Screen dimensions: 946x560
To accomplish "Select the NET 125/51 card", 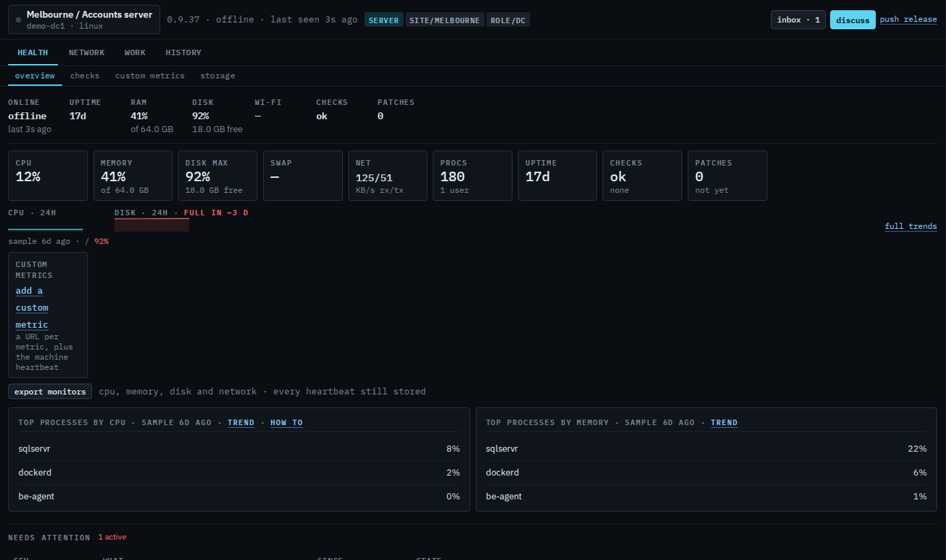I will point(388,176).
